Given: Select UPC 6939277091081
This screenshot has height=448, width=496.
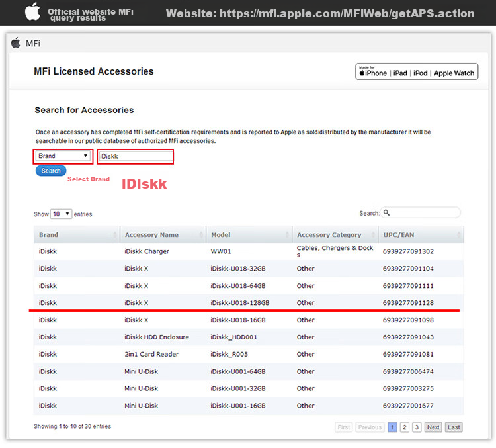Looking at the screenshot, I should coord(408,354).
